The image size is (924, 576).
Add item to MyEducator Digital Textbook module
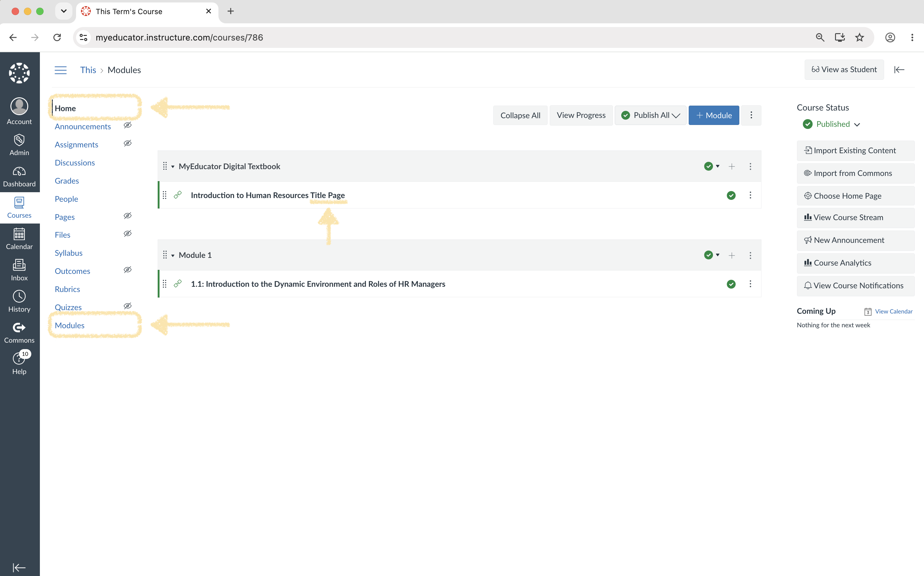(731, 166)
